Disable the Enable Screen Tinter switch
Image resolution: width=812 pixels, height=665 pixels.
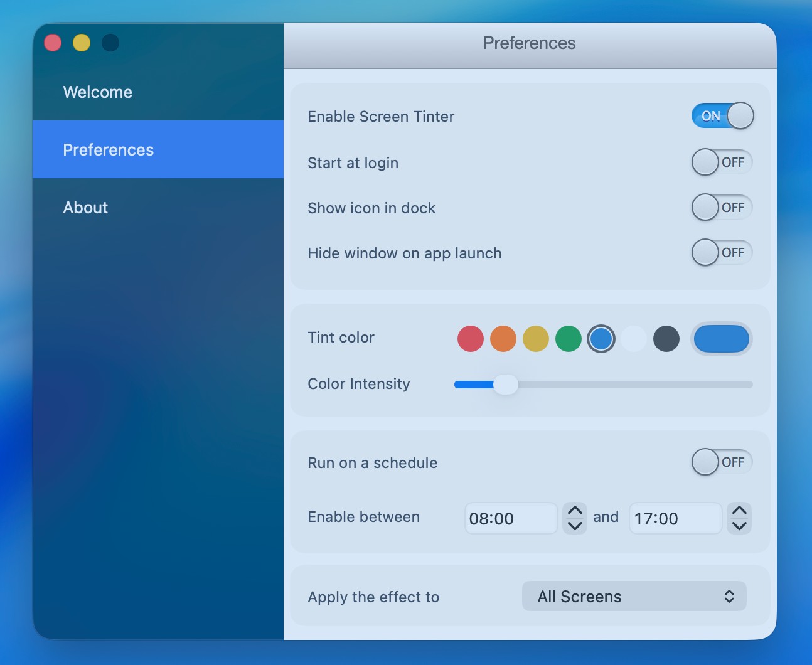click(x=722, y=116)
